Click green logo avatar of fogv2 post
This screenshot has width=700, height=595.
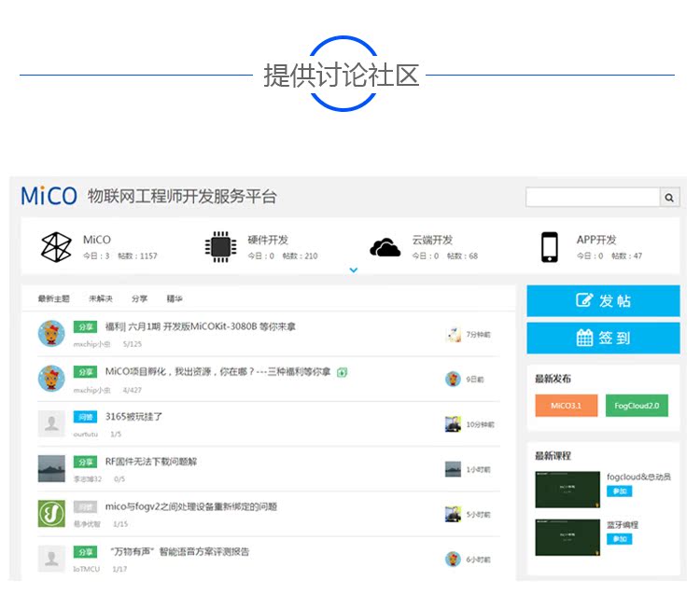pyautogui.click(x=51, y=513)
